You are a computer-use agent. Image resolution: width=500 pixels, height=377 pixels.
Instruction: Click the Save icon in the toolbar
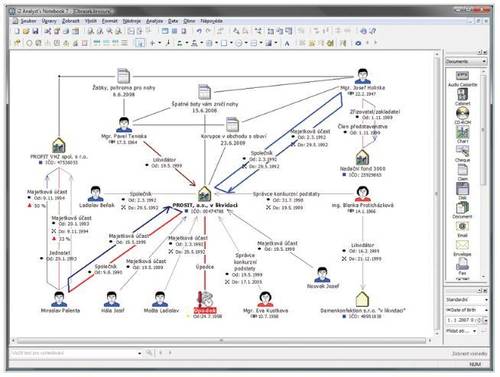36,31
